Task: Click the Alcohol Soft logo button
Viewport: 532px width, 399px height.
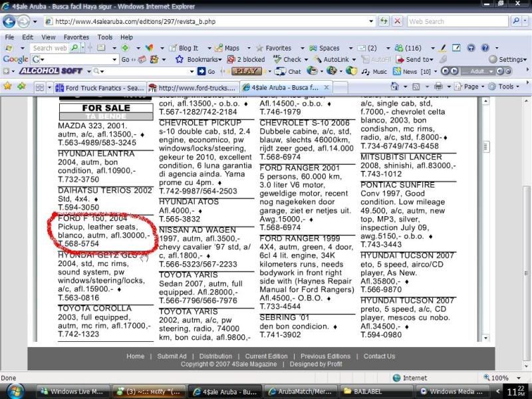Action: (x=51, y=71)
